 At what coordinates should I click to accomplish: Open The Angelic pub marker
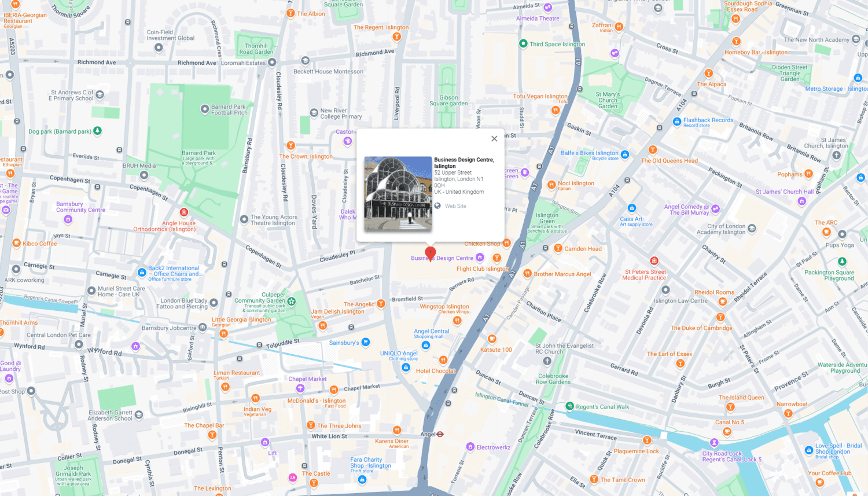click(381, 303)
